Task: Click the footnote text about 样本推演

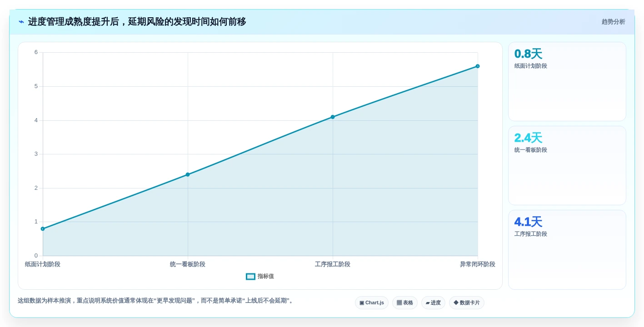Action: click(156, 301)
